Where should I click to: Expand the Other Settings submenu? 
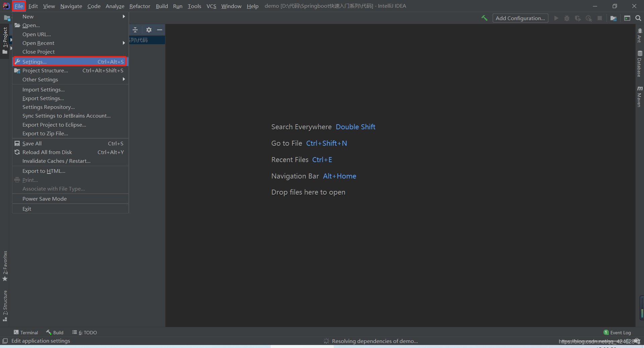(x=70, y=79)
